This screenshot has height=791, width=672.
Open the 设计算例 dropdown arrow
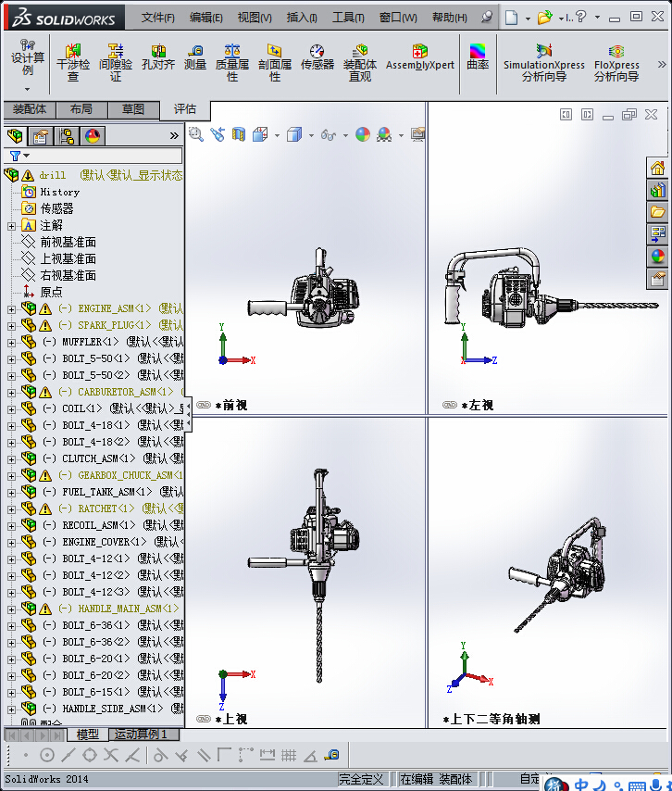[27, 89]
